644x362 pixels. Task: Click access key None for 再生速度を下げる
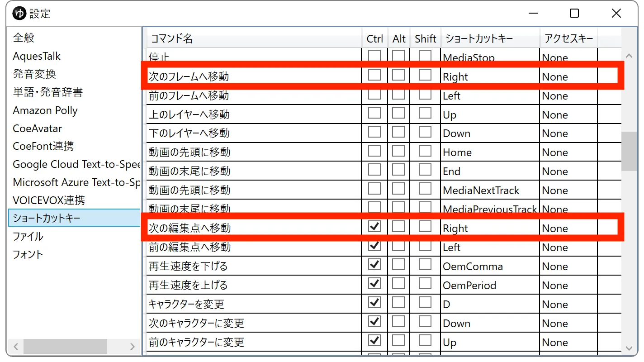569,267
